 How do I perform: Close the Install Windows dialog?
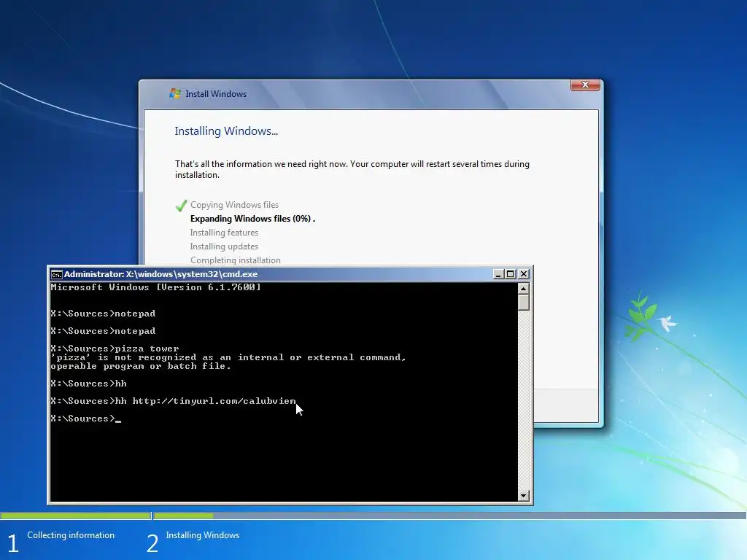click(x=585, y=85)
